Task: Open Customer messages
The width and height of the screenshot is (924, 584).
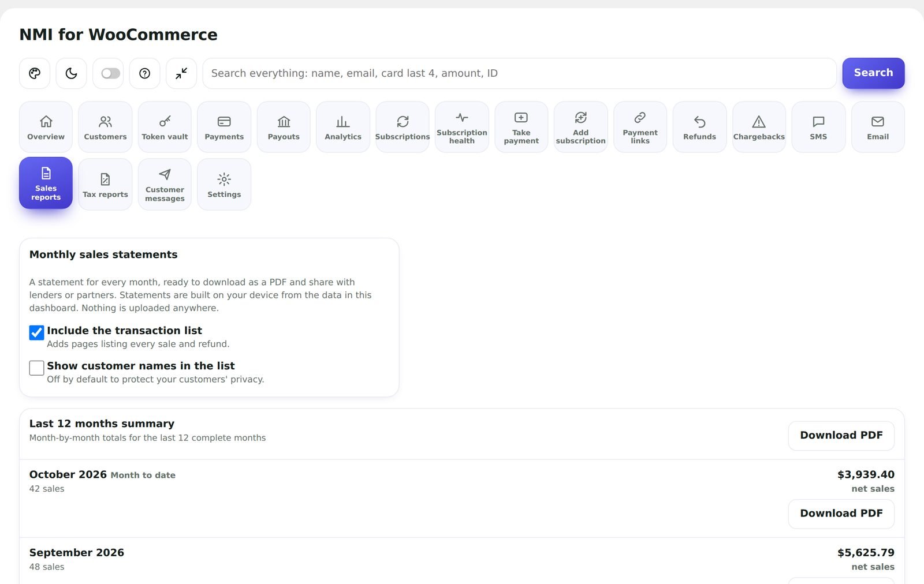Action: pyautogui.click(x=165, y=185)
